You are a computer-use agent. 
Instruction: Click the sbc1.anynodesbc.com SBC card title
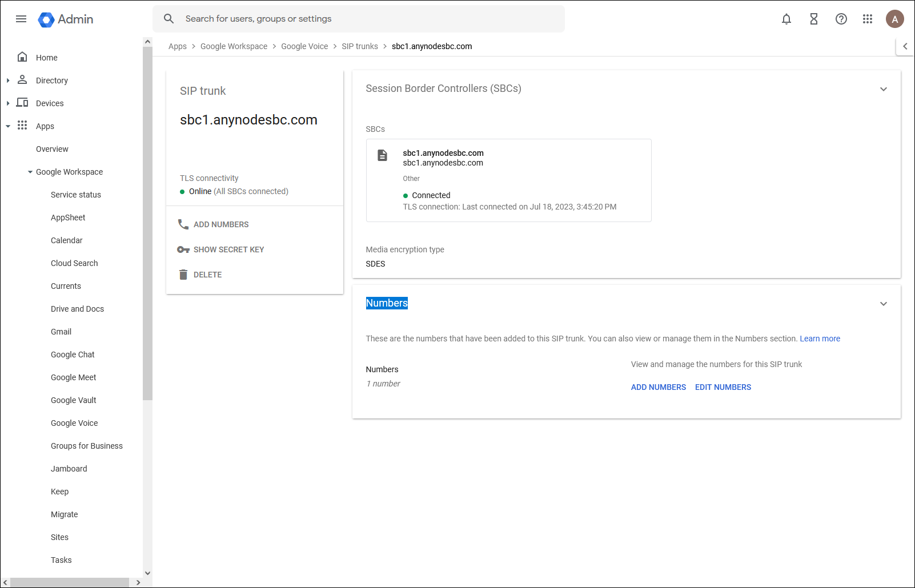pos(443,153)
